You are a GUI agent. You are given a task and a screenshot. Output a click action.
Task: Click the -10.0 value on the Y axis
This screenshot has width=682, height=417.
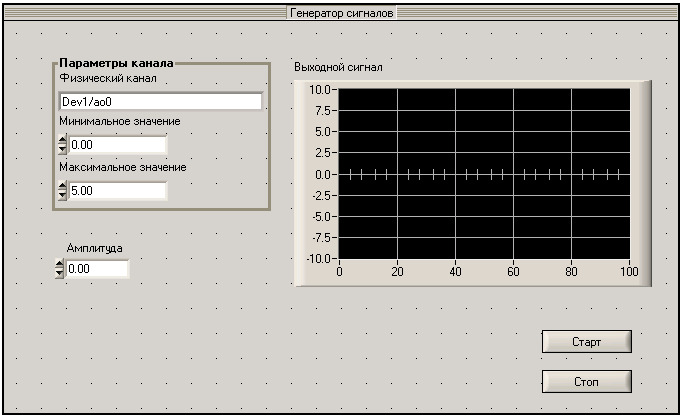pyautogui.click(x=318, y=259)
